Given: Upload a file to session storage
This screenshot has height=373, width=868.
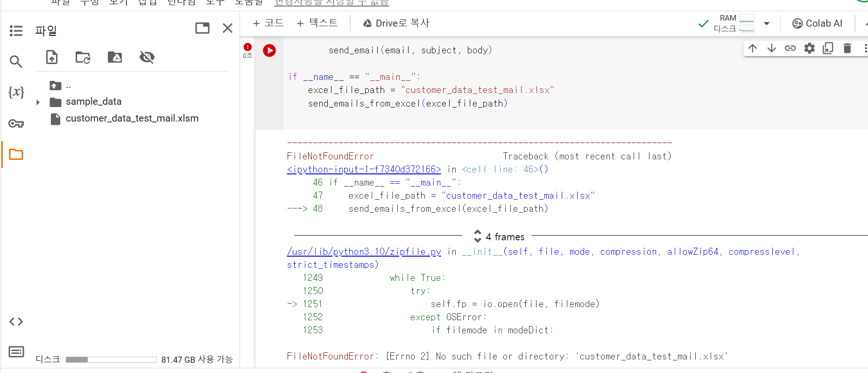Looking at the screenshot, I should click(x=52, y=57).
